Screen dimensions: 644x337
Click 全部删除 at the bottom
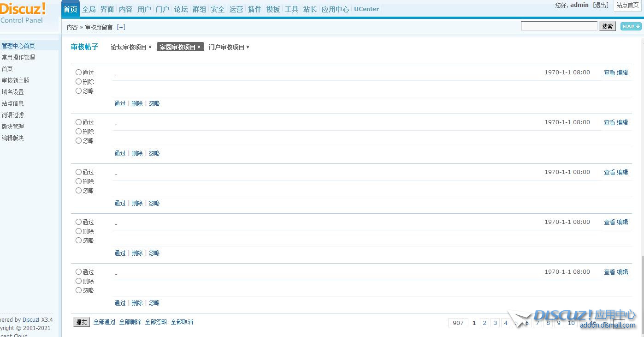point(130,322)
